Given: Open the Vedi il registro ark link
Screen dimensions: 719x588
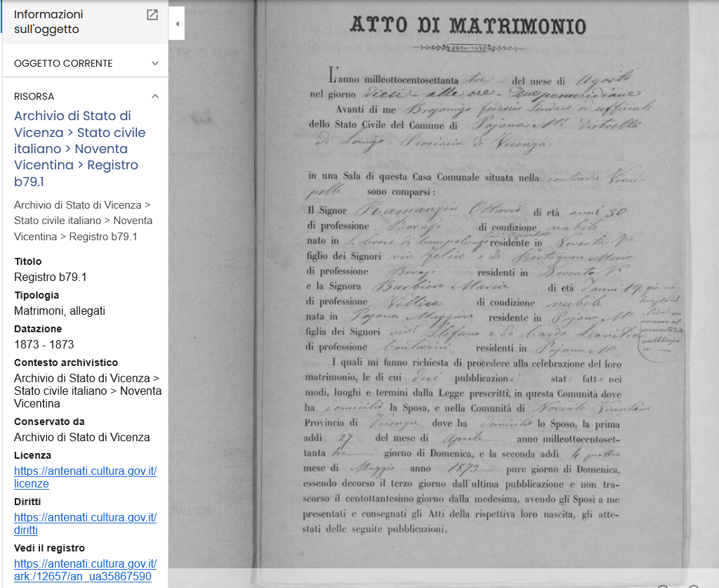Looking at the screenshot, I should (85, 570).
